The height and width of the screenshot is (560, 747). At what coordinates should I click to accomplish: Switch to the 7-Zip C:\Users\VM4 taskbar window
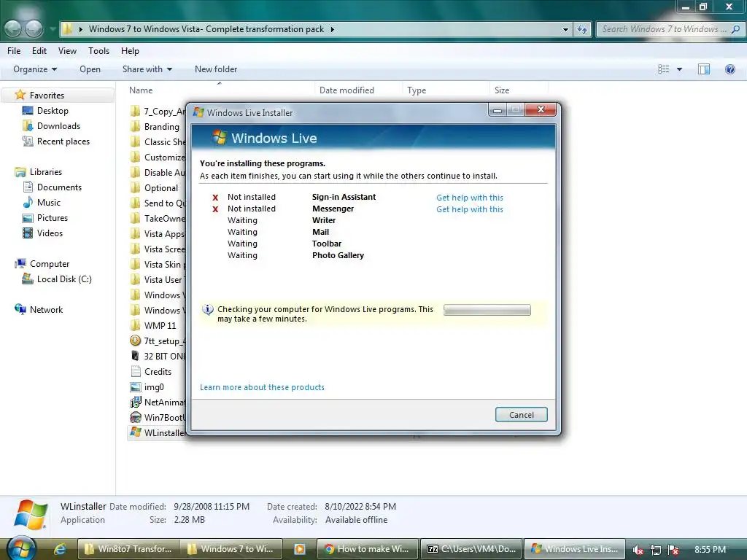(472, 549)
